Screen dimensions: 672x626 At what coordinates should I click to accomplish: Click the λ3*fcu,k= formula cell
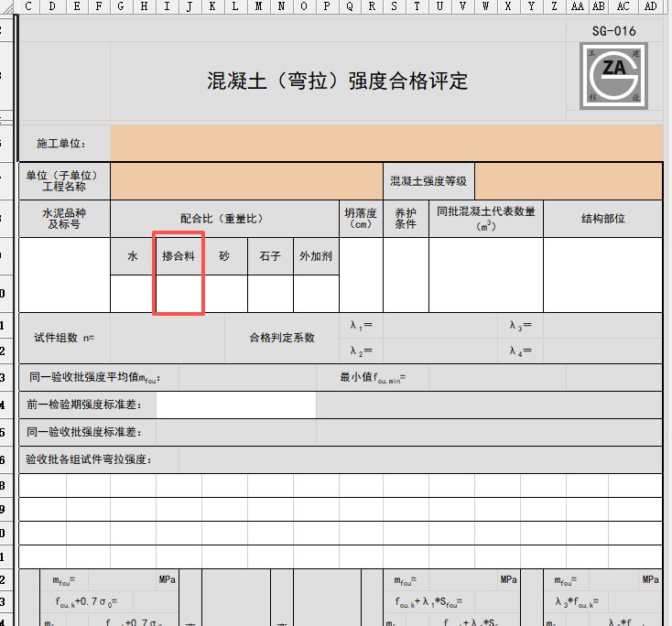coord(576,602)
